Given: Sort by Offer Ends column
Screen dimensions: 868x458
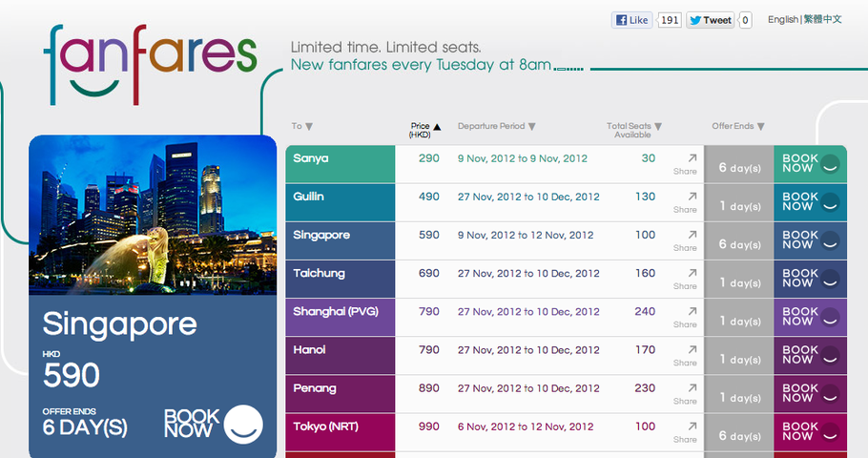Looking at the screenshot, I should pos(738,126).
